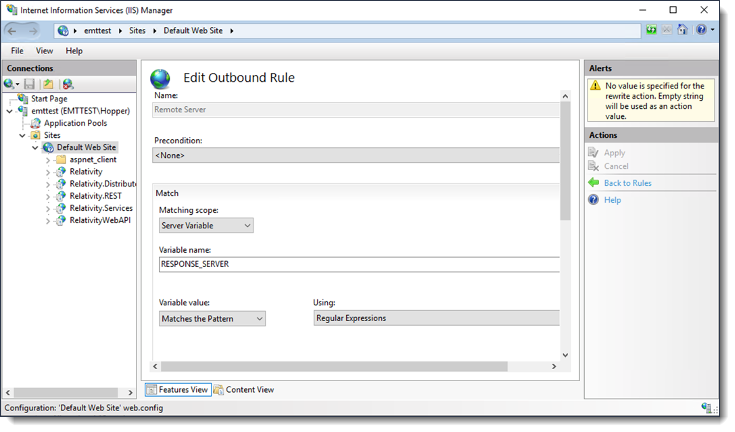735x432 pixels.
Task: Click the status bar network icon
Action: [x=706, y=408]
